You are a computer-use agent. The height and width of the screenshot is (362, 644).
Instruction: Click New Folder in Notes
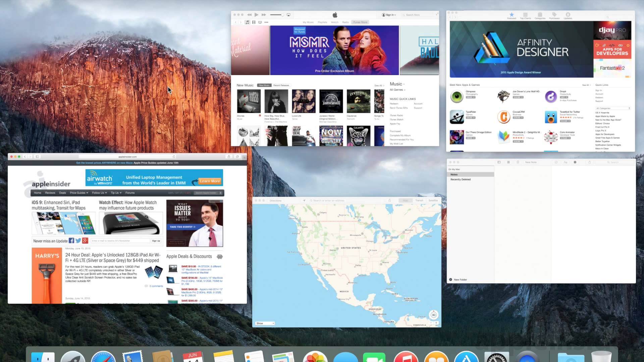[458, 280]
